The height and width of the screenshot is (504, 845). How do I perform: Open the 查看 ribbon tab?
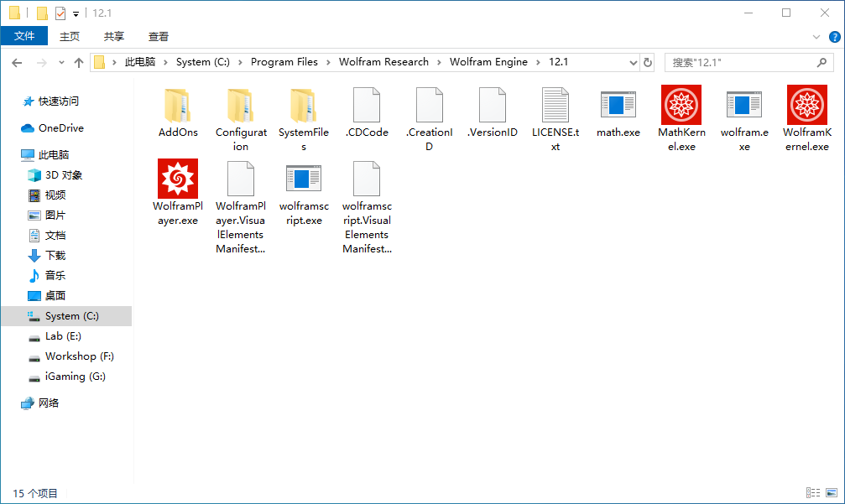[158, 36]
